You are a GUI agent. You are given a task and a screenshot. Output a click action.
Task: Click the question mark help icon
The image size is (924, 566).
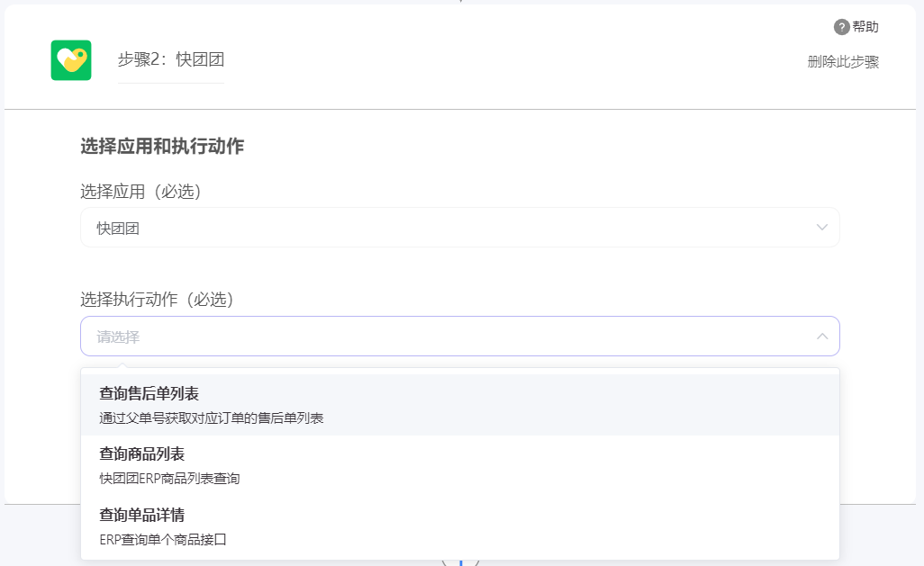[841, 27]
